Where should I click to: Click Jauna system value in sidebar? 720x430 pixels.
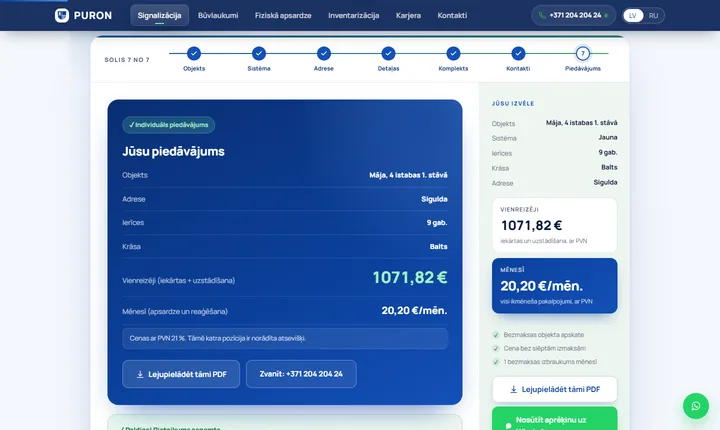point(608,137)
